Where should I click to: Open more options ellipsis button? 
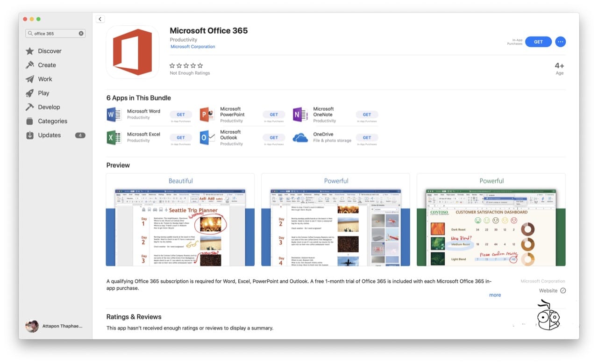pos(560,42)
